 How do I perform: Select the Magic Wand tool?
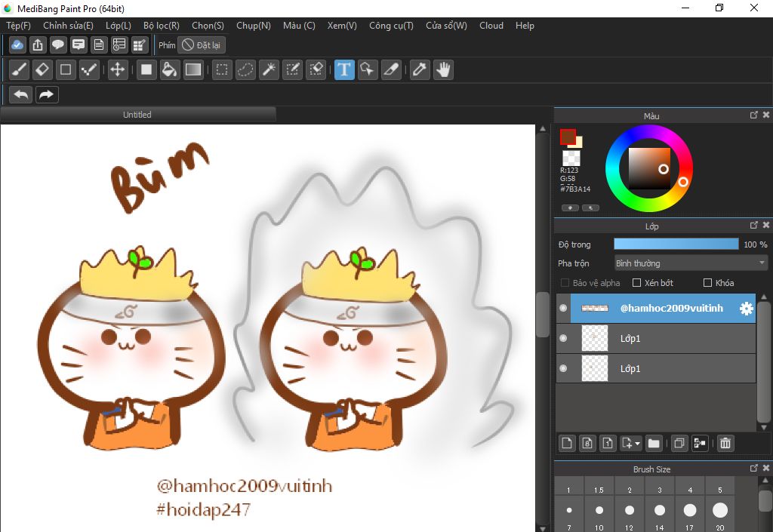[x=269, y=69]
